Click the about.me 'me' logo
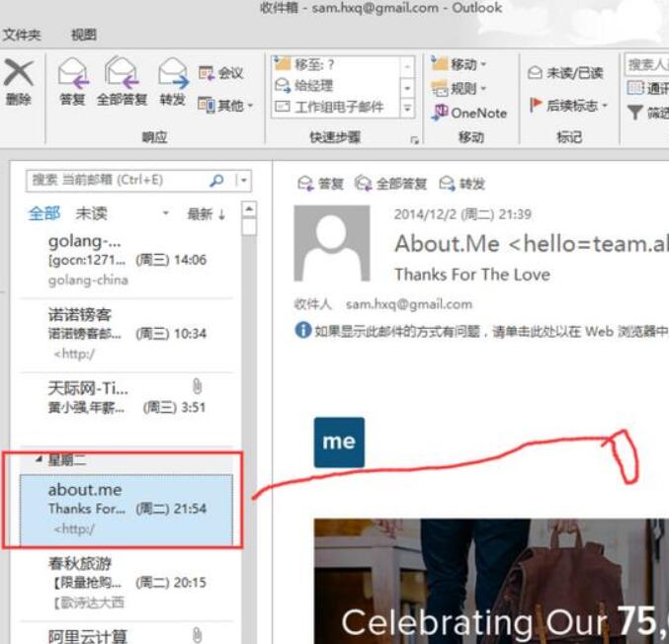The height and width of the screenshot is (644, 669). [339, 443]
